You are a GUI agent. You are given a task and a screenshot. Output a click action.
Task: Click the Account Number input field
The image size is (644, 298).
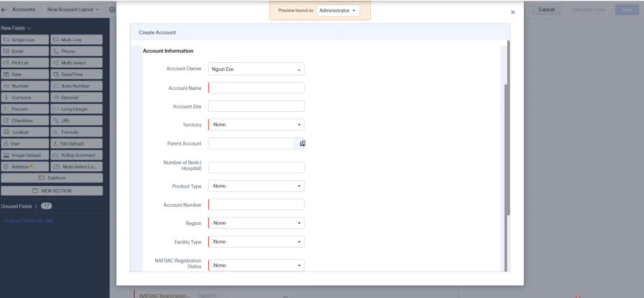[x=256, y=205]
